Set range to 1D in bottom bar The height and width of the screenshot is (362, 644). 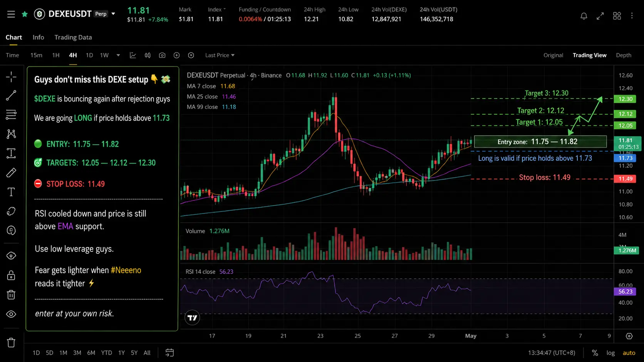[x=36, y=353]
